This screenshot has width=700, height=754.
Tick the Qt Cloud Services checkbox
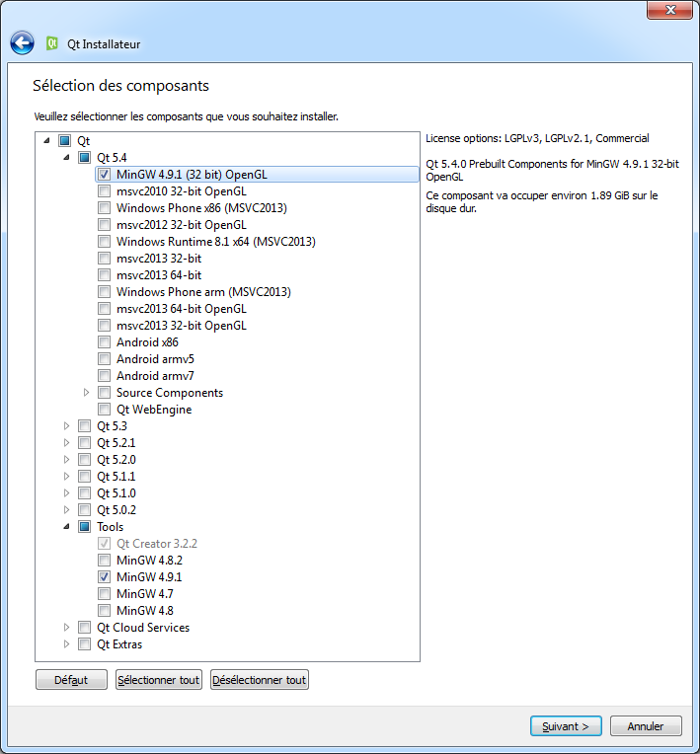84,628
